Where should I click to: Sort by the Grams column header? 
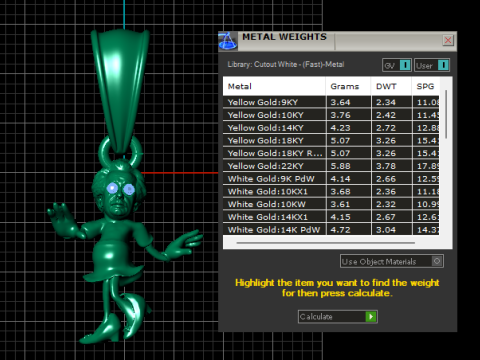tap(348, 86)
